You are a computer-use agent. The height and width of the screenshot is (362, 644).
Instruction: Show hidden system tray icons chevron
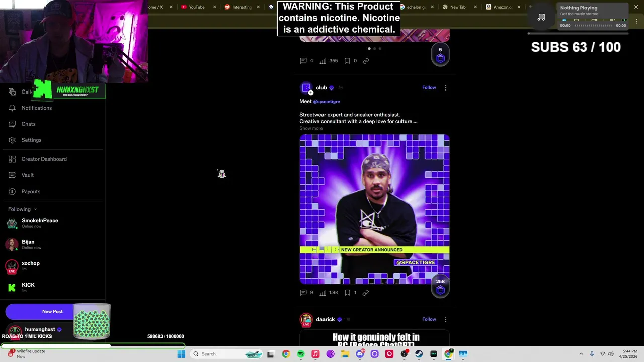(x=581, y=354)
